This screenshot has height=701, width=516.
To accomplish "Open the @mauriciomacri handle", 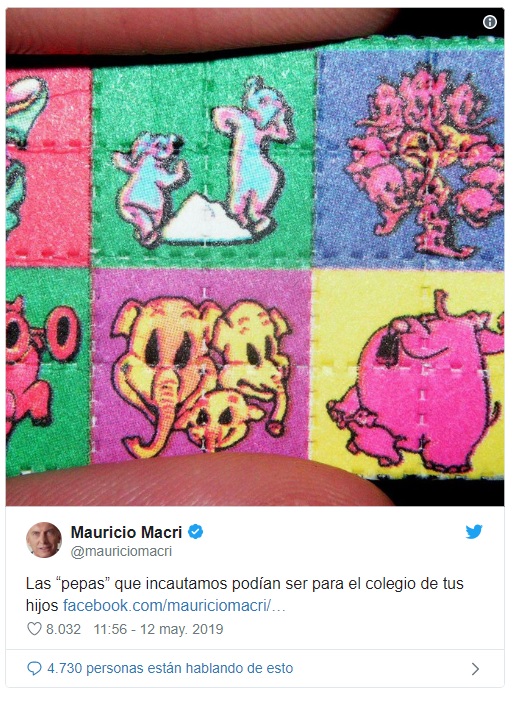I will point(121,551).
